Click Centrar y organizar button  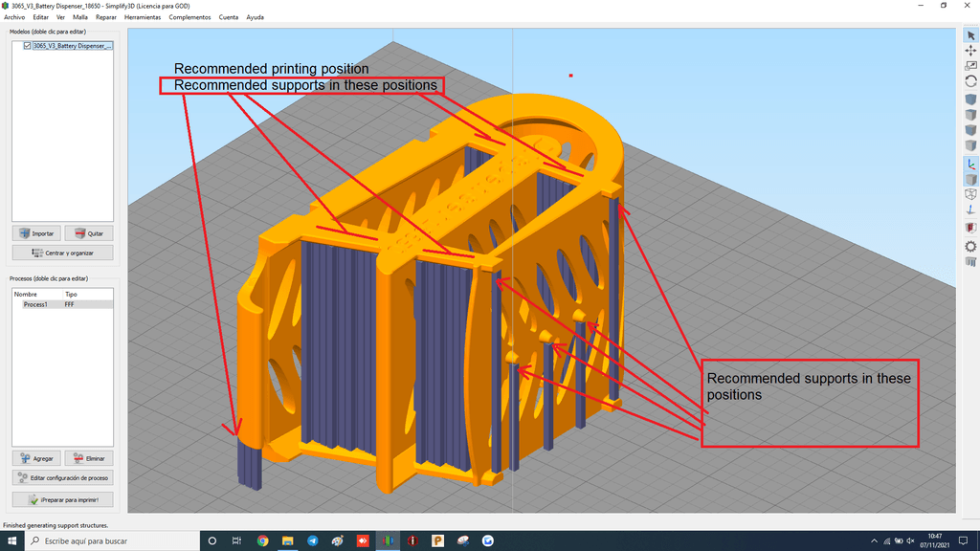click(62, 253)
